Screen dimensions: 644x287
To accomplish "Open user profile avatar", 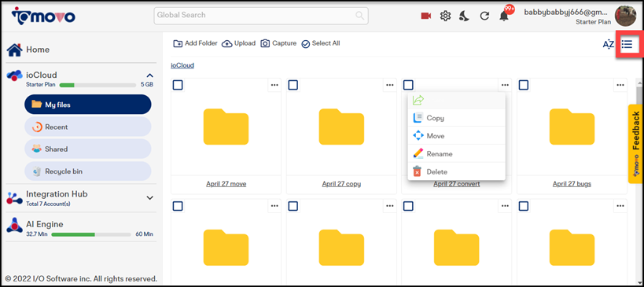I will 625,16.
